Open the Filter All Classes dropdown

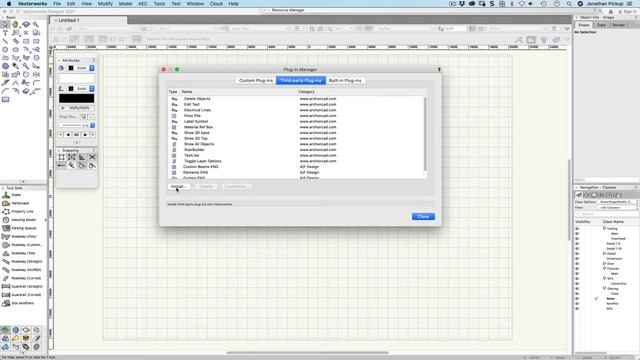618,208
